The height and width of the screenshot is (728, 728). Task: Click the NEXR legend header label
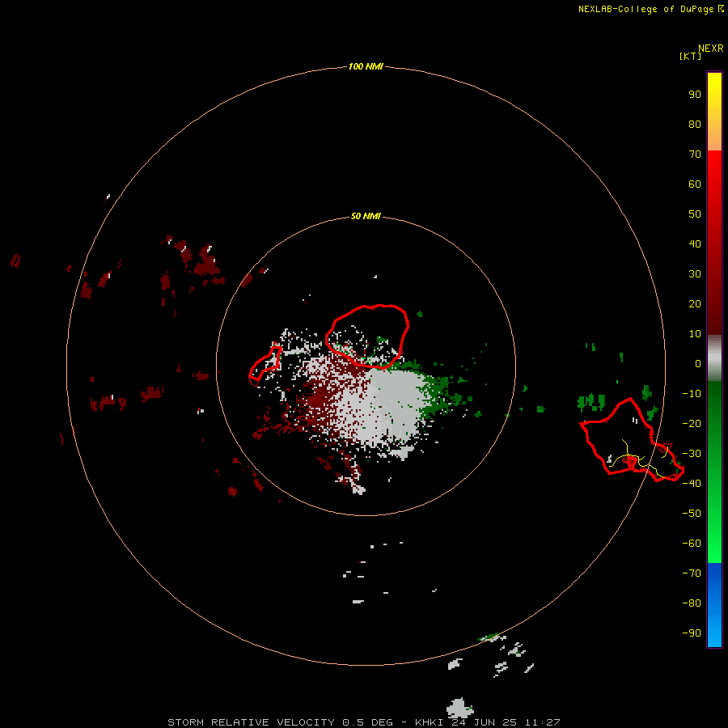[711, 49]
